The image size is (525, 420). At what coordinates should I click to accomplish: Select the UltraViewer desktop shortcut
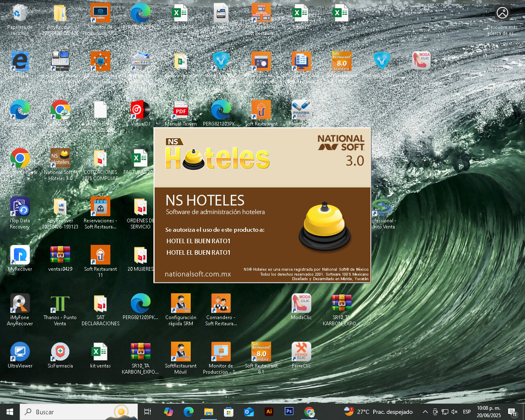pos(20,356)
